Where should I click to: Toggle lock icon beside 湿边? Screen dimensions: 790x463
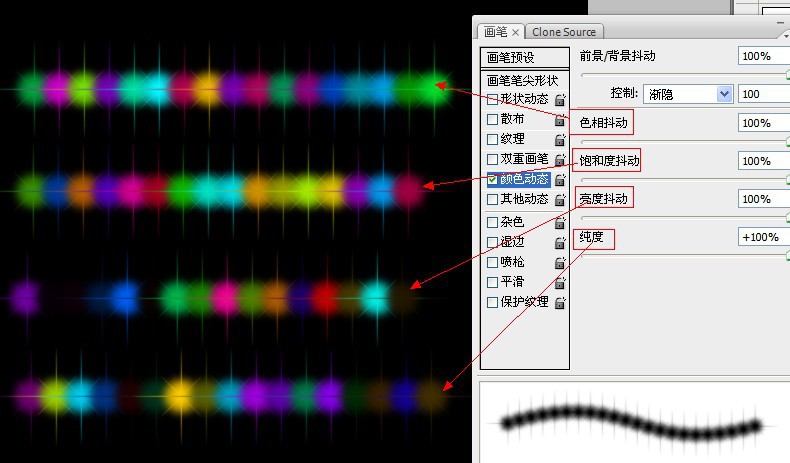click(x=560, y=243)
